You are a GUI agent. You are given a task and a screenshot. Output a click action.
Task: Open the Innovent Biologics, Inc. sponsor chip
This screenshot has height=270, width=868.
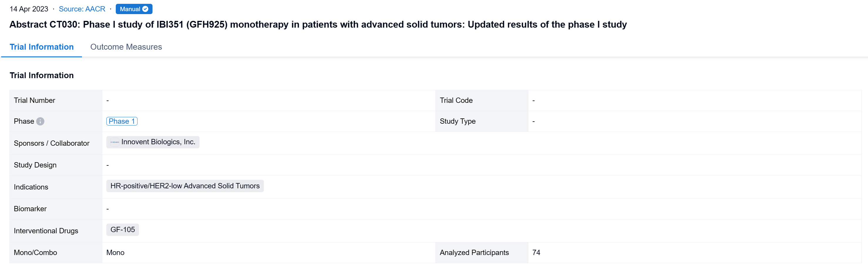[x=158, y=142]
